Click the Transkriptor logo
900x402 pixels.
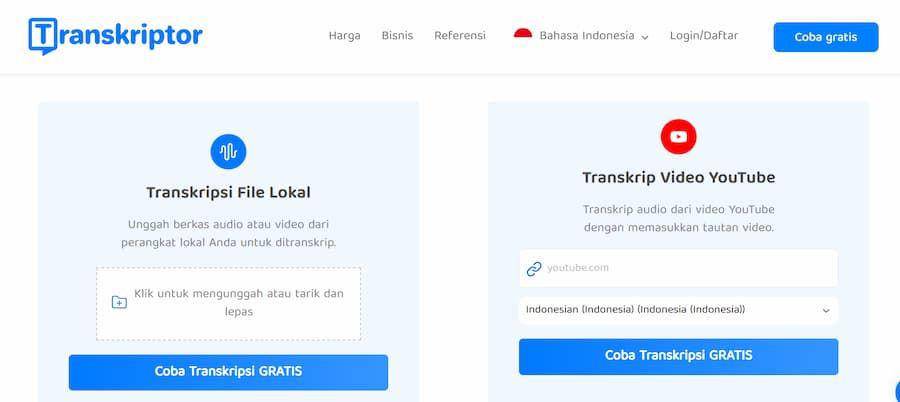point(115,36)
